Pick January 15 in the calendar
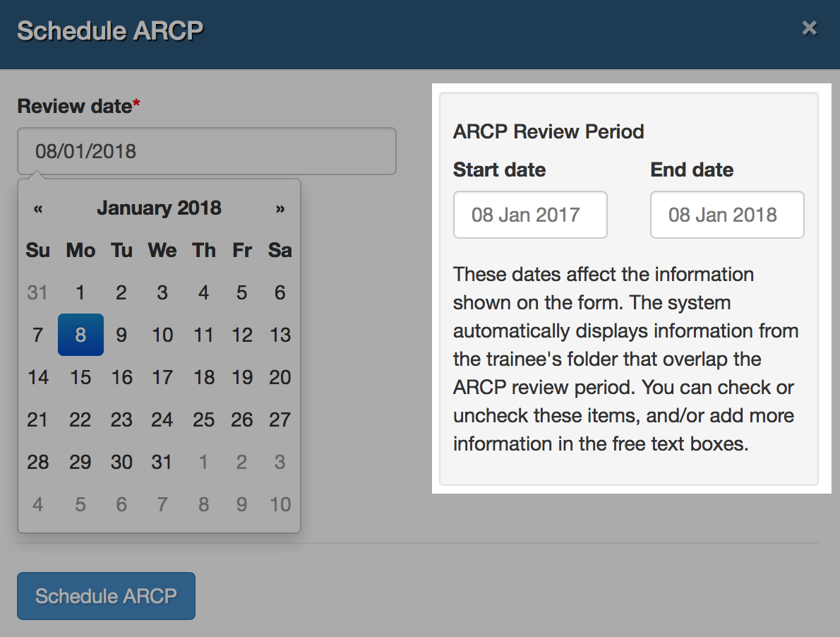The image size is (840, 637). 80,377
